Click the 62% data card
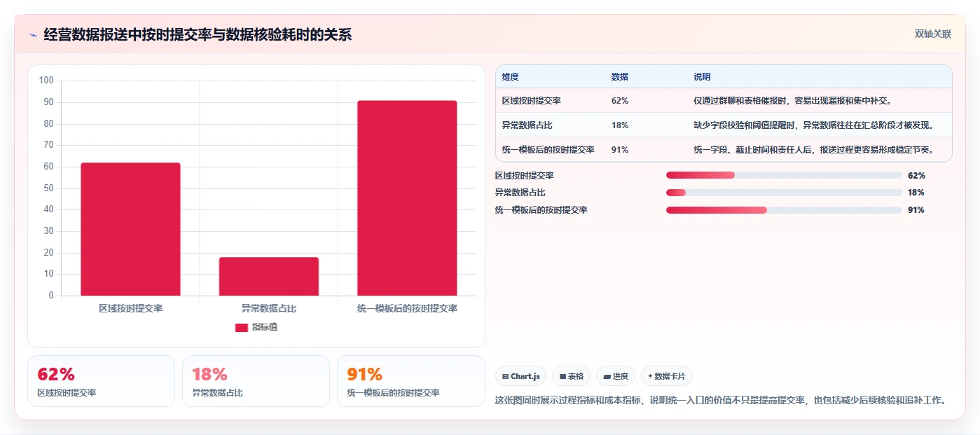The width and height of the screenshot is (980, 435). [101, 381]
